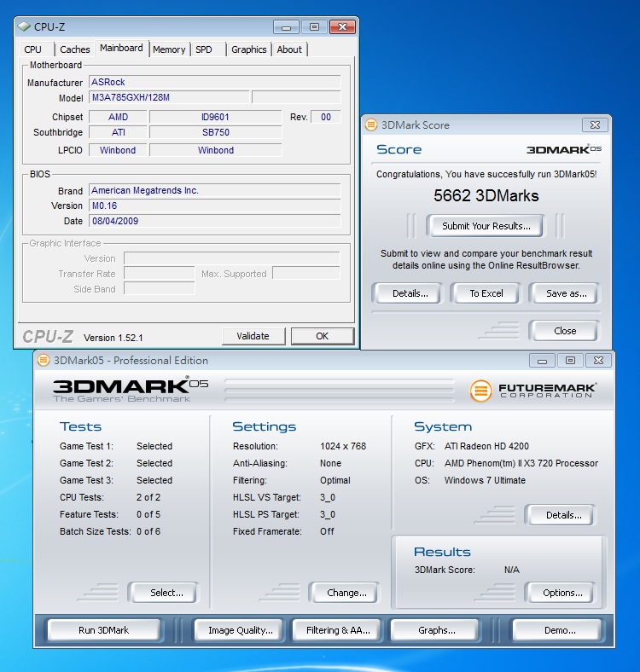Click Change button under Settings
Screen dimensions: 640x672
click(346, 593)
